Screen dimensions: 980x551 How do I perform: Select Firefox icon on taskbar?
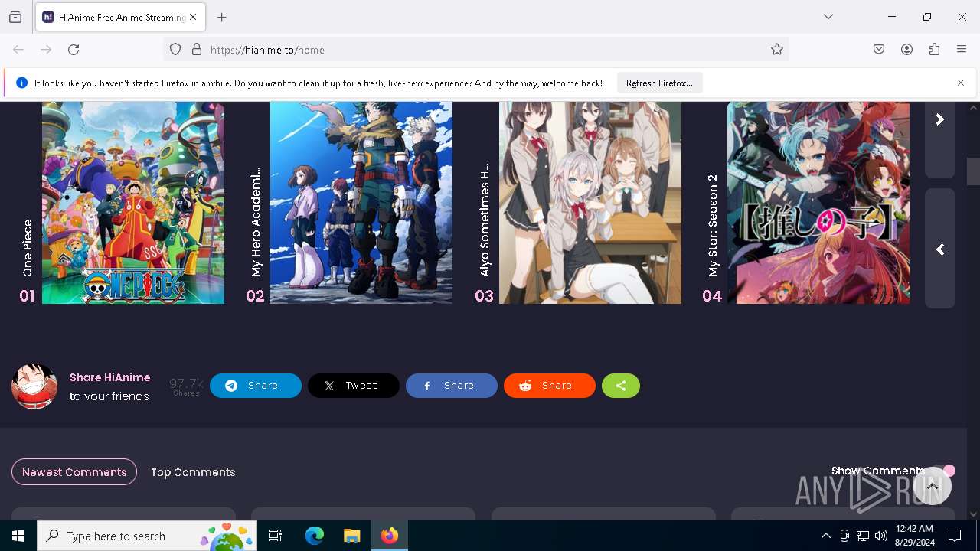pyautogui.click(x=390, y=536)
